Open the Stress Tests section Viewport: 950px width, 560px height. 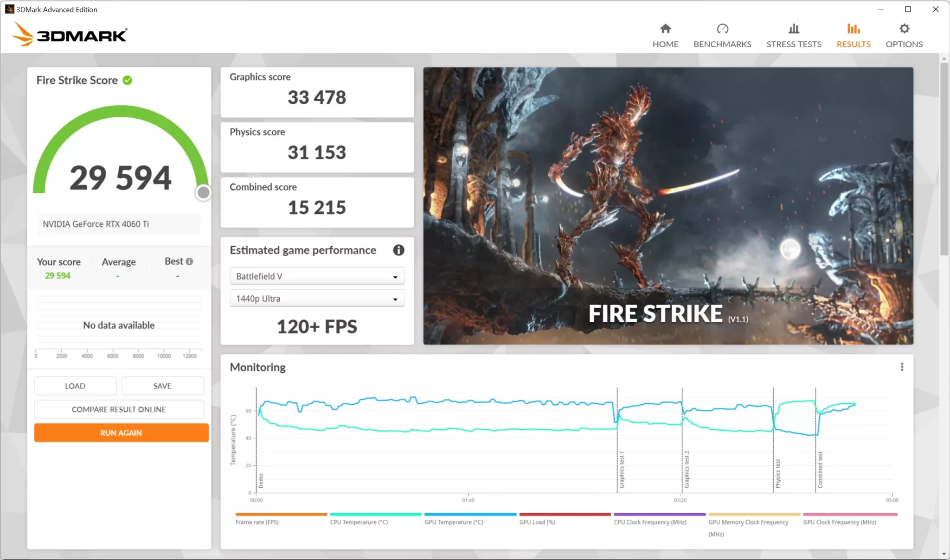(794, 35)
